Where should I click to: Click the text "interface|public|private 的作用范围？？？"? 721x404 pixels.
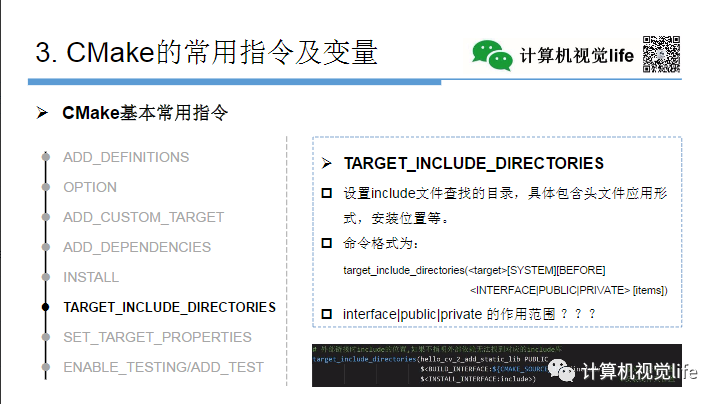pos(469,314)
